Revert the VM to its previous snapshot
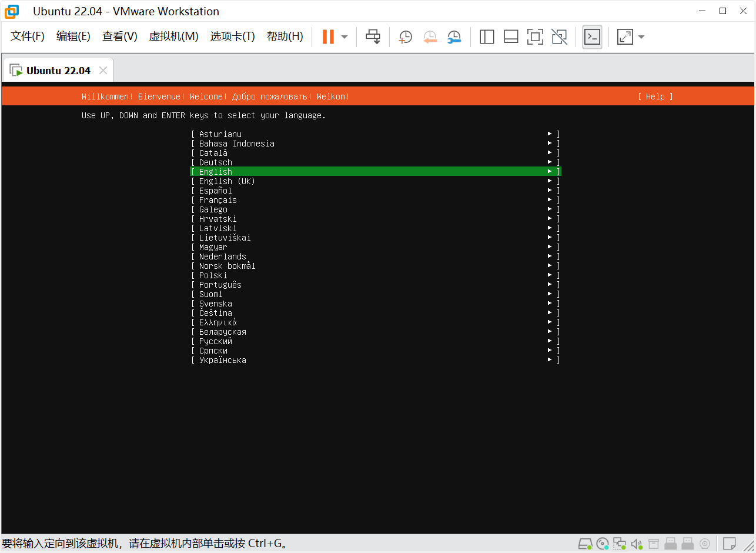The width and height of the screenshot is (756, 553). pos(430,37)
